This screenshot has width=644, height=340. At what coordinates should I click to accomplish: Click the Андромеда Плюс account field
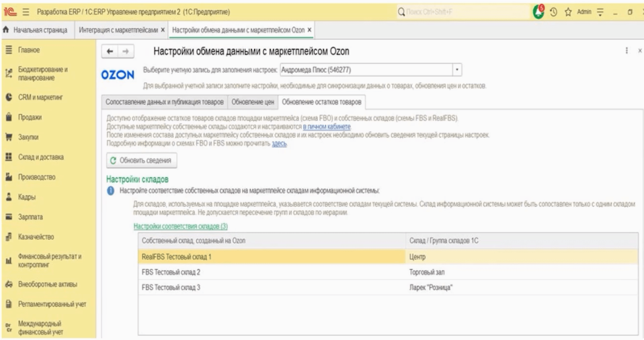[366, 70]
